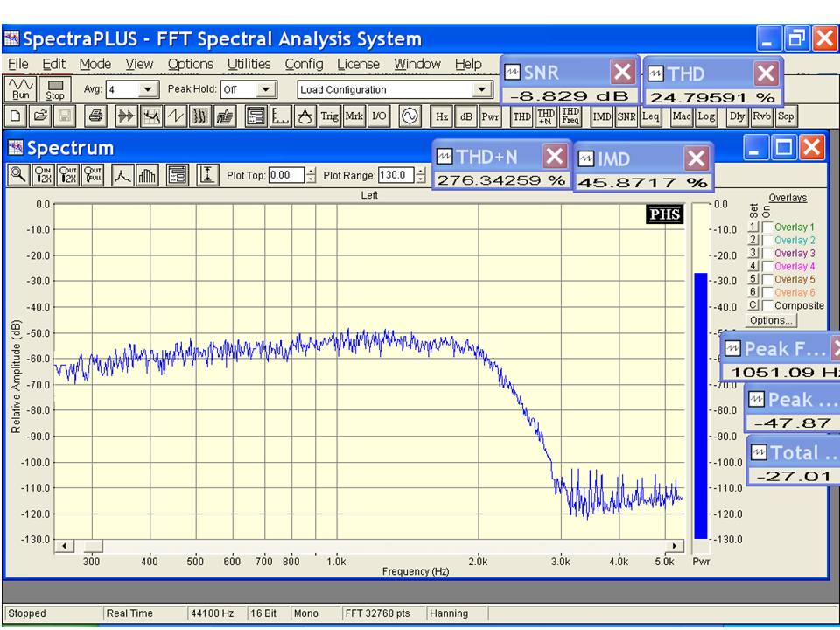Enable the Overlay 6 checkbox
The width and height of the screenshot is (840, 630).
(x=767, y=292)
